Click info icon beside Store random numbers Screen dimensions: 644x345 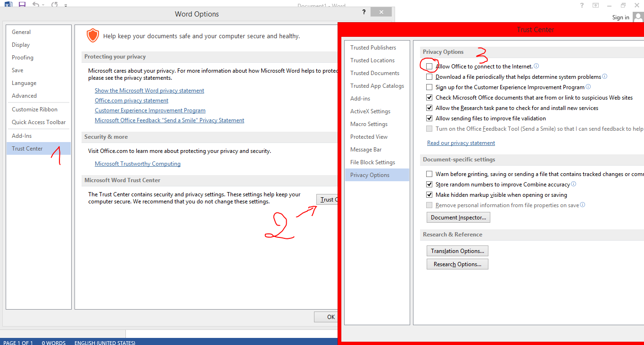(x=574, y=184)
